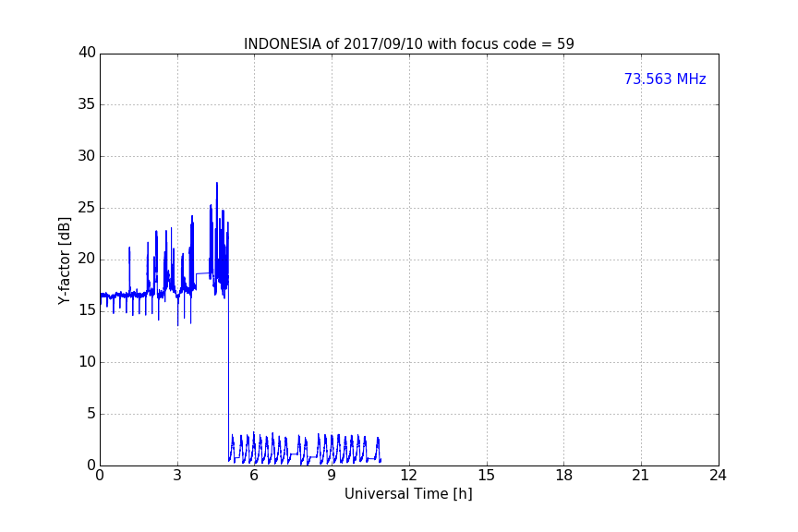The height and width of the screenshot is (532, 798).
Task: Click x-axis tick label '3'
Action: click(x=177, y=476)
